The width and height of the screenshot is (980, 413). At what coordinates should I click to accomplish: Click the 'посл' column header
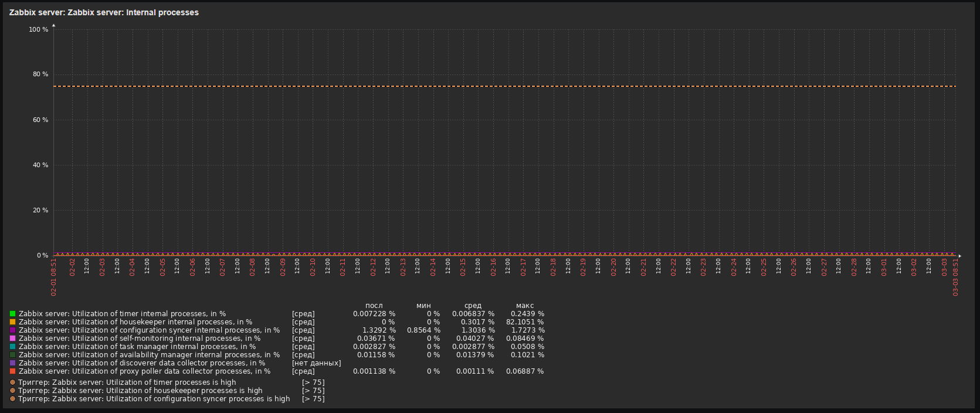pyautogui.click(x=374, y=306)
